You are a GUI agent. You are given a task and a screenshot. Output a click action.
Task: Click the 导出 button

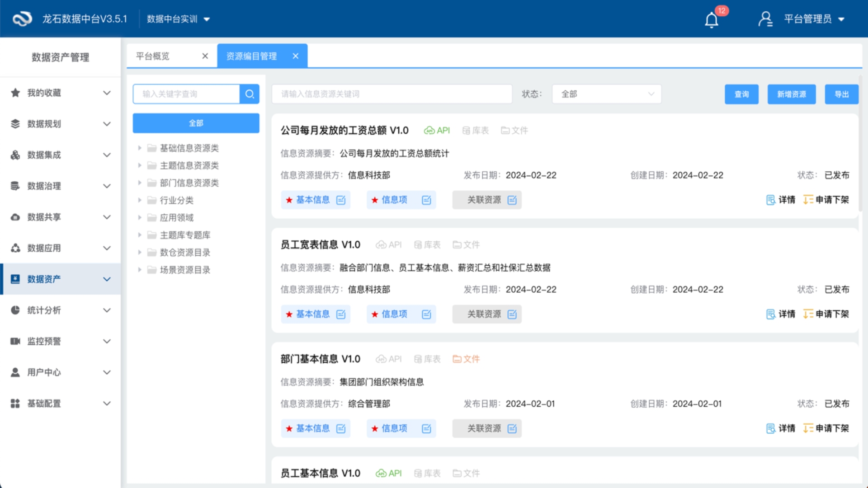(841, 94)
